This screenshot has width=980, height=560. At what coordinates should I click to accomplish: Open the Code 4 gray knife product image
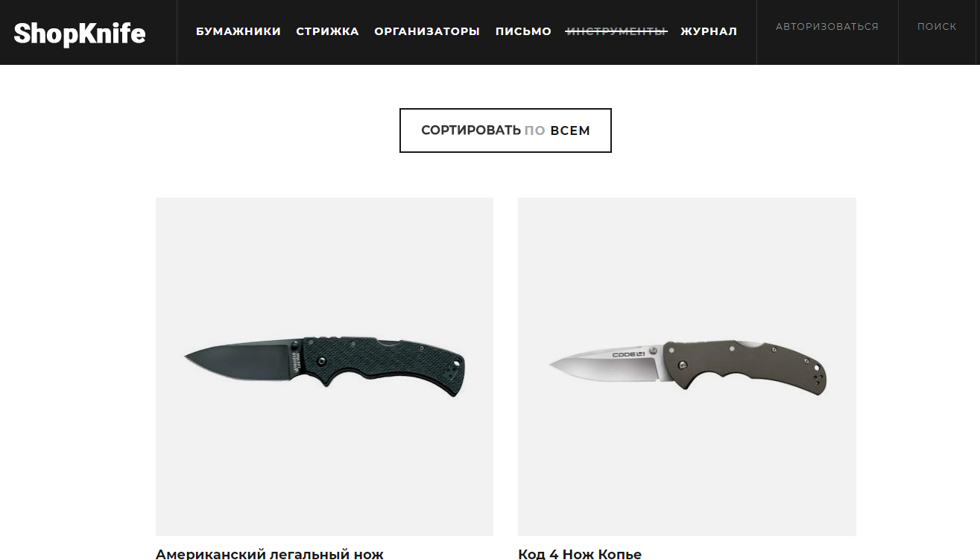point(687,367)
